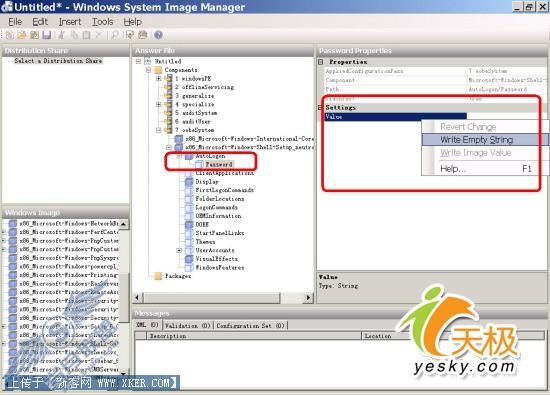The width and height of the screenshot is (550, 395).
Task: Click the Cut toolbar icon
Action: 61,35
